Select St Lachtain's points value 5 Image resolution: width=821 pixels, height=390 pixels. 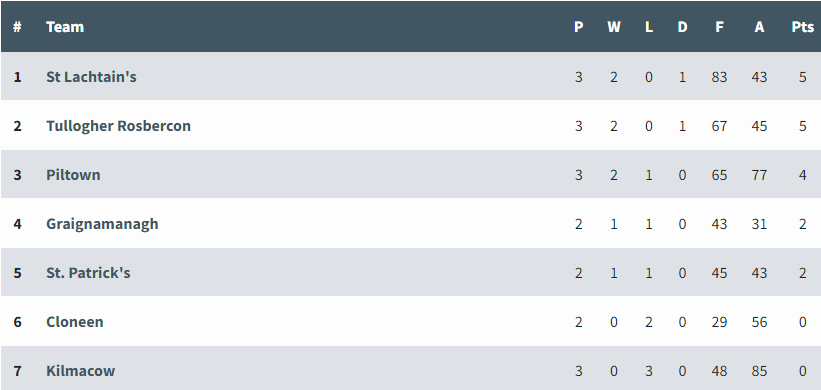click(x=803, y=77)
